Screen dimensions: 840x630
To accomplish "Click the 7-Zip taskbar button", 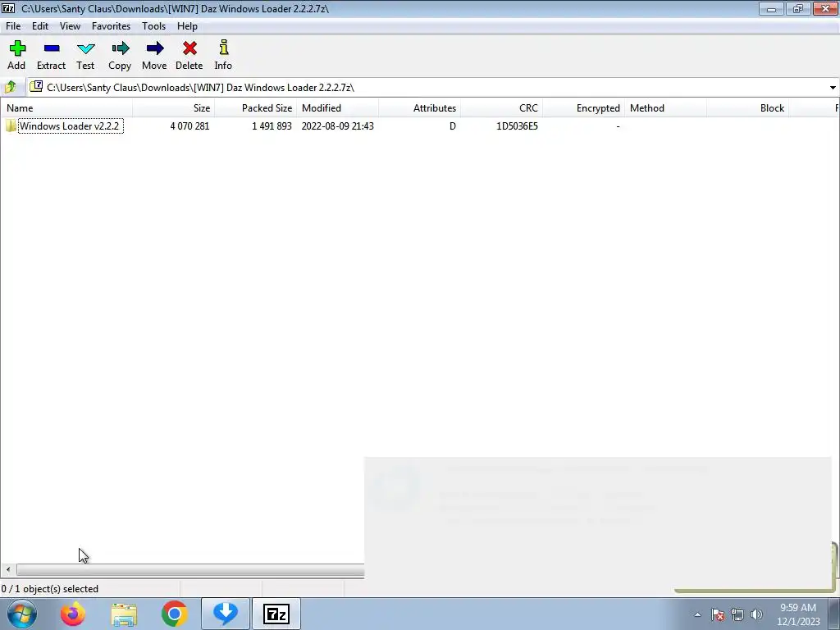I will [276, 614].
